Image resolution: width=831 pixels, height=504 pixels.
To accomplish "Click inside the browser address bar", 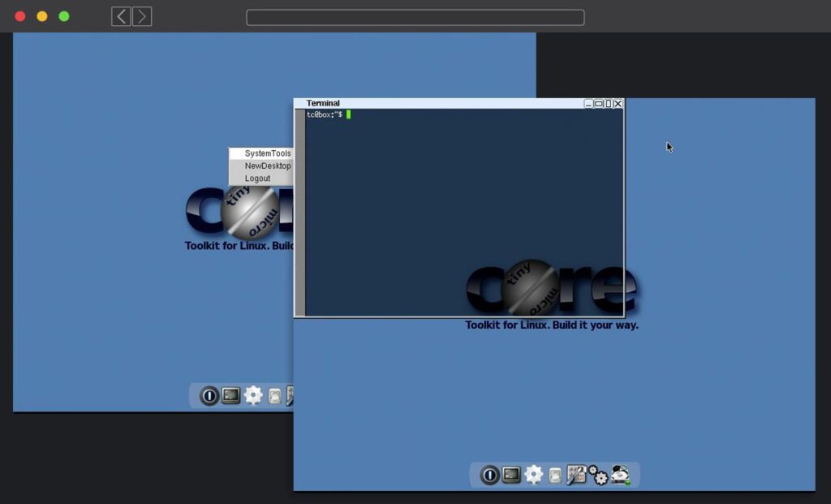I will [x=415, y=16].
